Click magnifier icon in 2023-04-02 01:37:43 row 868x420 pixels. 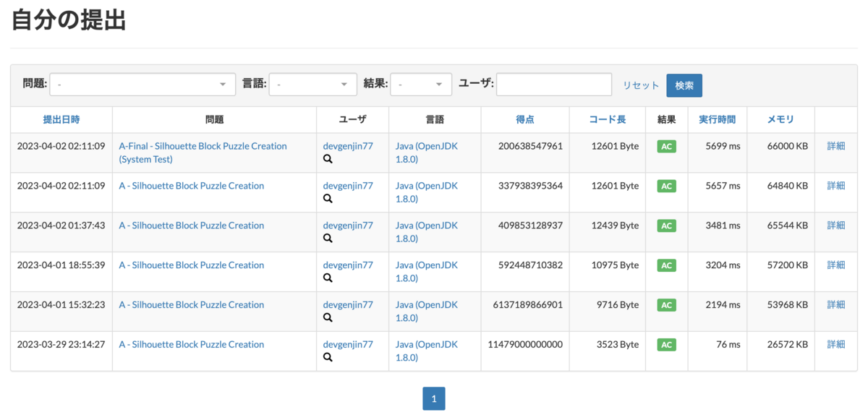(x=328, y=239)
